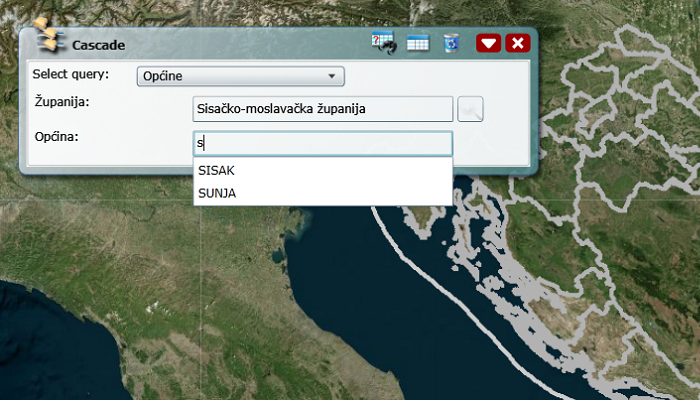Screen dimensions: 700x400
Task: Click the dropdown arrow of Select query
Action: [x=331, y=76]
